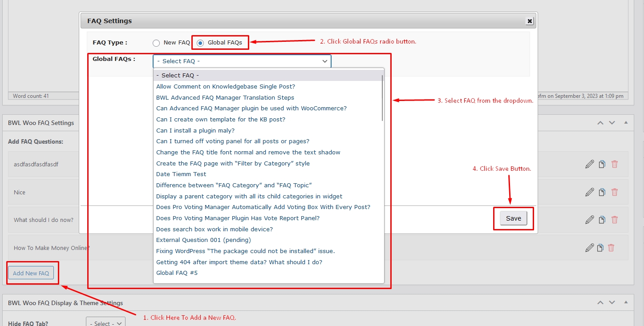Viewport: 644px width, 326px height.
Task: Click the Save button
Action: (513, 218)
